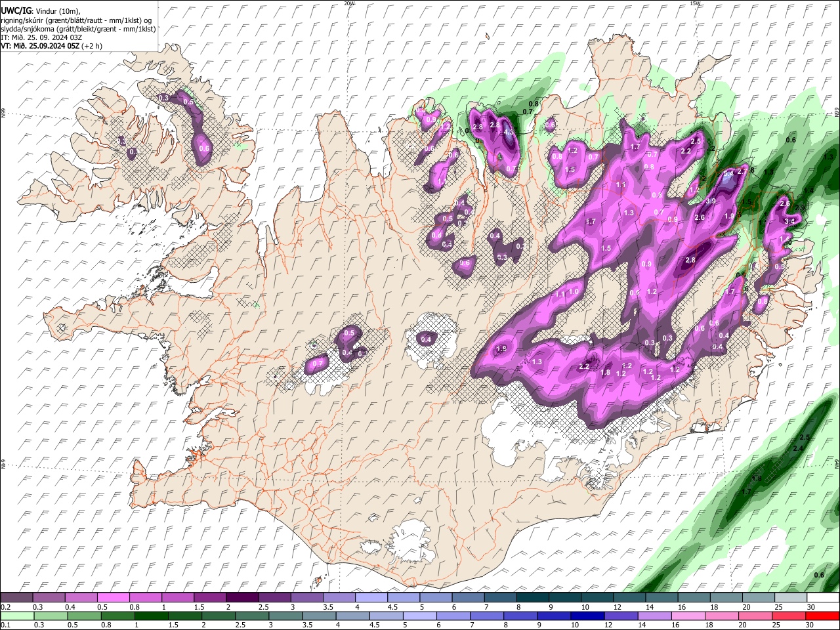Click the 15W longitude label on the upper map border
840x630 pixels.
[695, 3]
